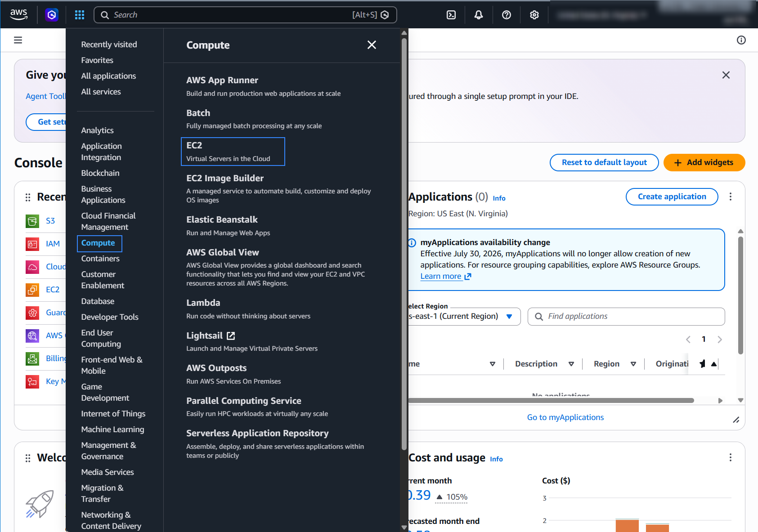Click the AWS logo home icon
Viewport: 758px width, 532px height.
[19, 14]
